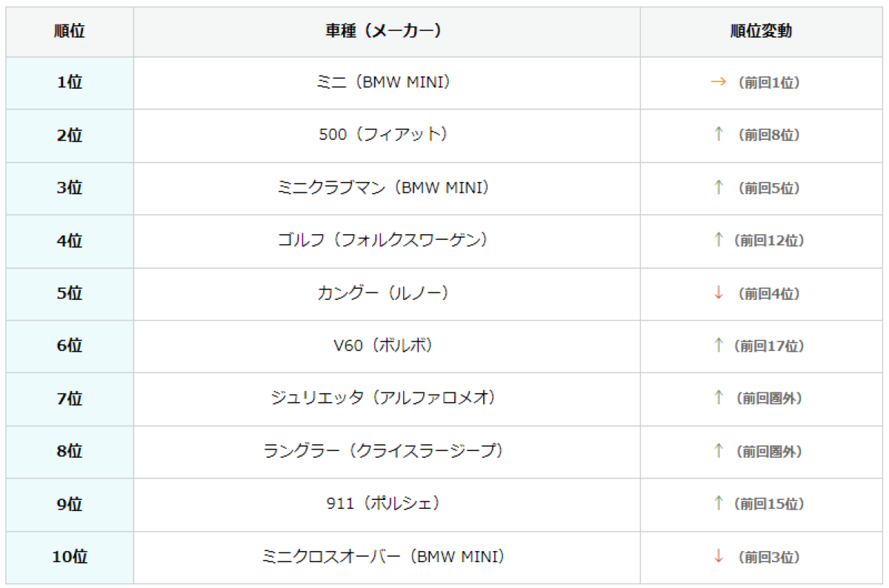Click the V60（ボルボ） entry
The width and height of the screenshot is (889, 588).
pyautogui.click(x=383, y=346)
